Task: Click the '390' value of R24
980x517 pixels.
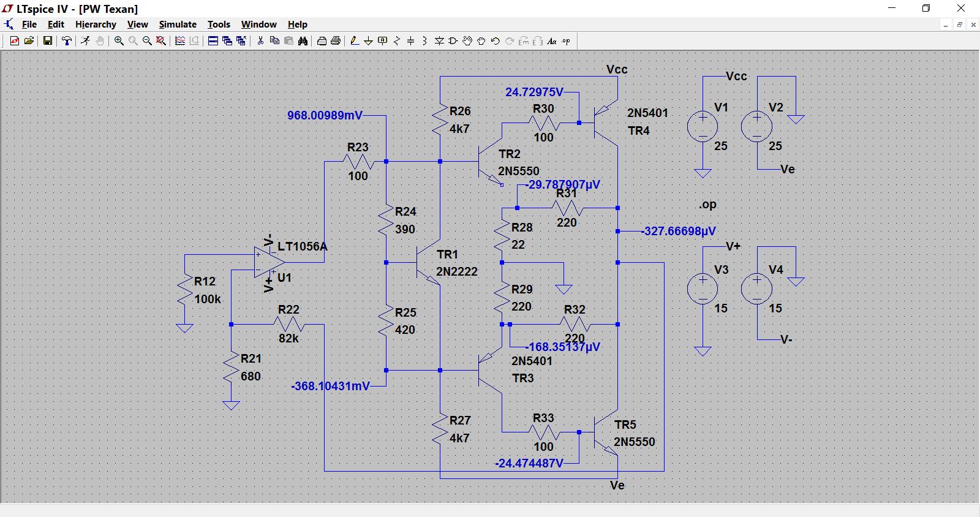Action: (x=405, y=229)
